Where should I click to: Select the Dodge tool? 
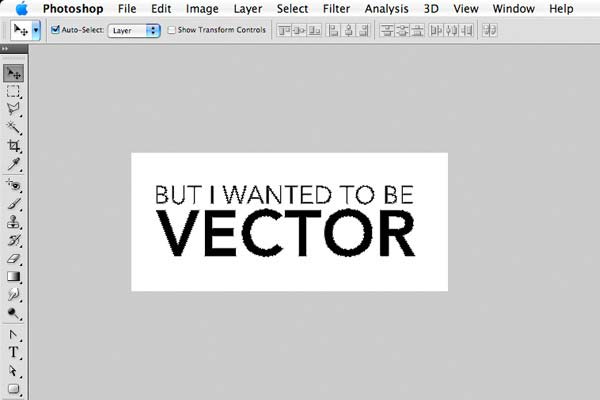[x=13, y=313]
